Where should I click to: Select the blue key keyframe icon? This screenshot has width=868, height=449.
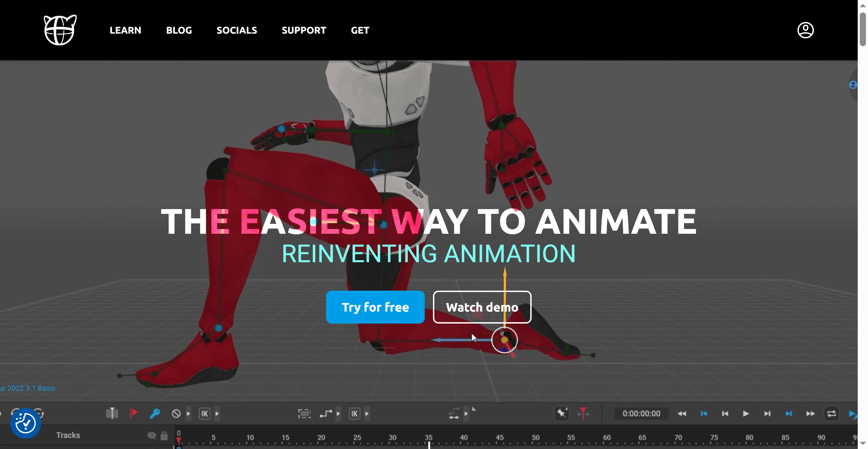[155, 413]
